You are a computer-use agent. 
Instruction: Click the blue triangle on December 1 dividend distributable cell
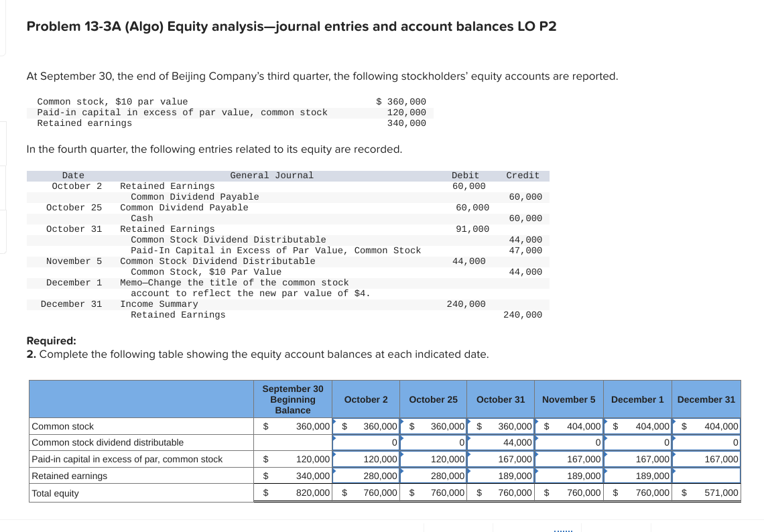(604, 438)
